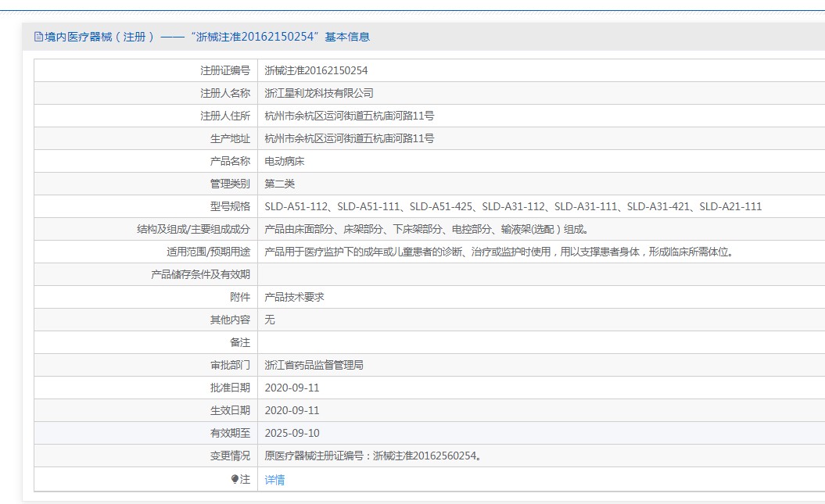Viewport: 825px width, 504px height.
Task: Select the attachment value 产品技术要求
Action: pos(294,297)
